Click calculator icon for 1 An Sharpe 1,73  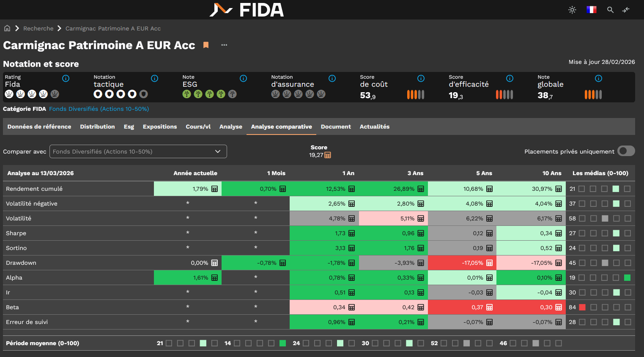(x=351, y=233)
